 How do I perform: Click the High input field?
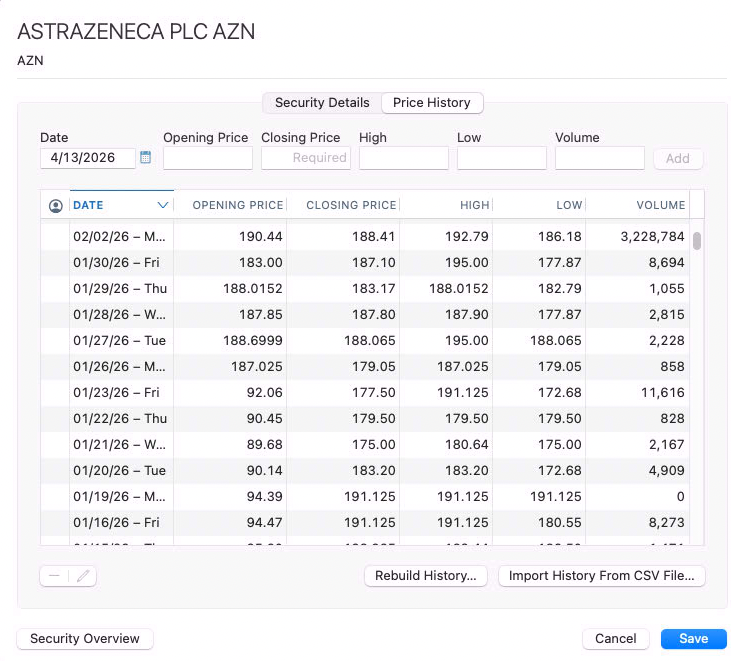404,158
